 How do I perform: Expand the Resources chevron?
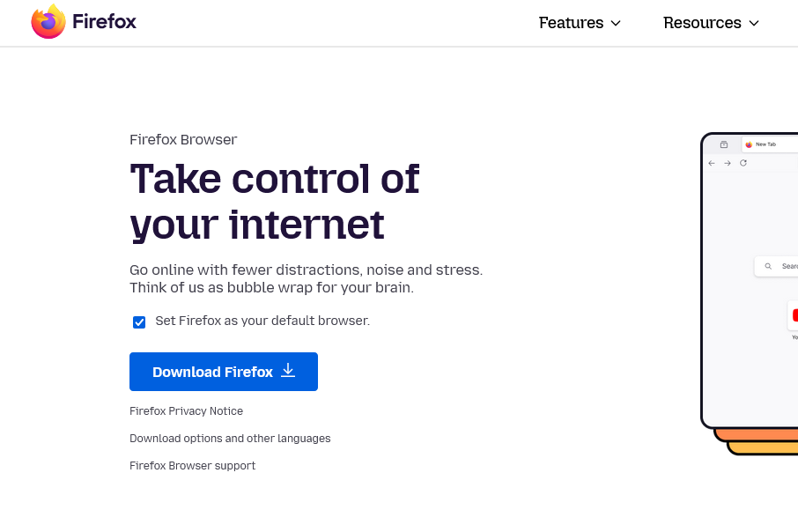pos(754,23)
